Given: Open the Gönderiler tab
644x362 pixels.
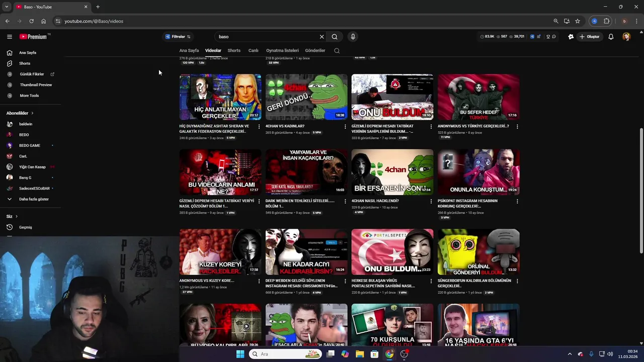Looking at the screenshot, I should [x=315, y=50].
